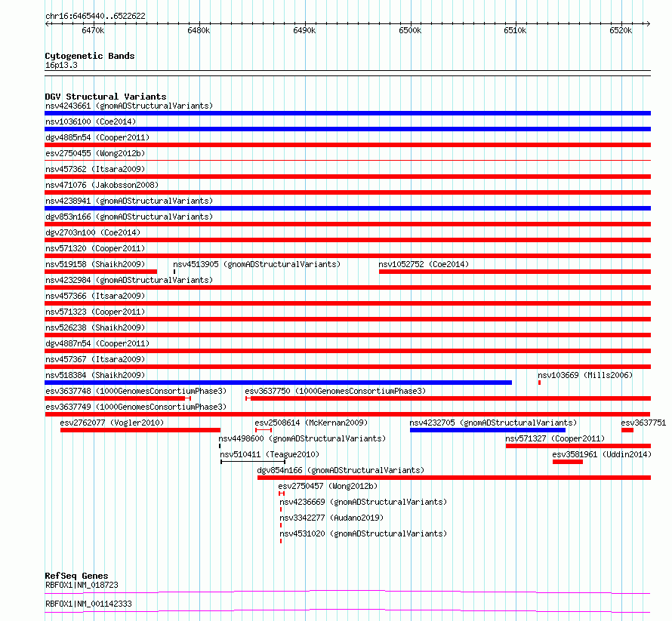
Task: Select the red esv2762077 variant bar
Action: (140, 430)
